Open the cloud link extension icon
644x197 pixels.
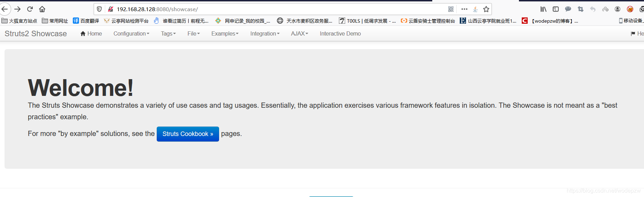pos(605,9)
